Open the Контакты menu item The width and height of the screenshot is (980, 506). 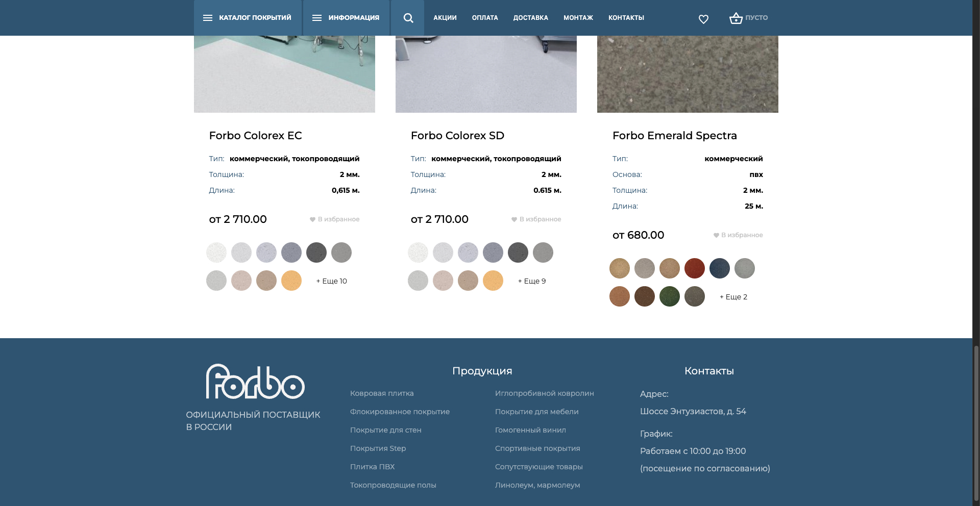tap(626, 18)
